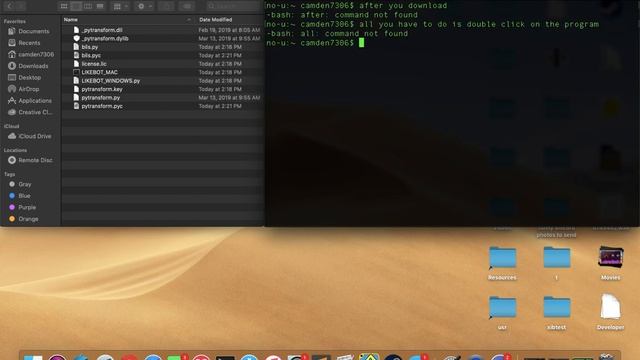Open the camden7306 home folder in sidebar
This screenshot has width=640, height=360.
click(31, 54)
